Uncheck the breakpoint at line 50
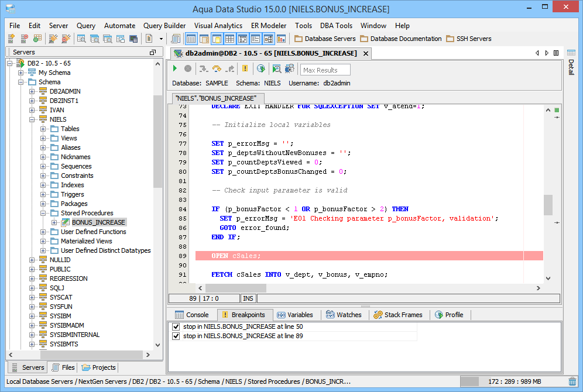This screenshot has width=583, height=392. pyautogui.click(x=176, y=326)
